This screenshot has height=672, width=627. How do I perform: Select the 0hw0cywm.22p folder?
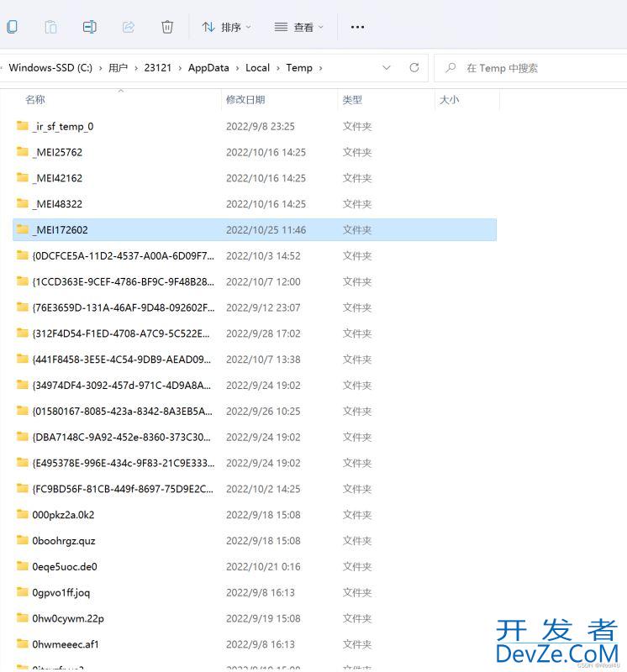(x=255, y=618)
